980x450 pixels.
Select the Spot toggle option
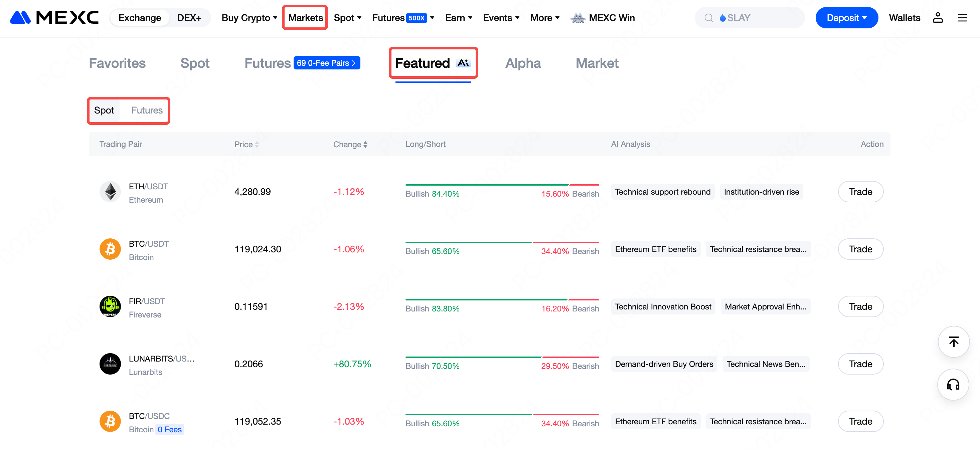[104, 110]
